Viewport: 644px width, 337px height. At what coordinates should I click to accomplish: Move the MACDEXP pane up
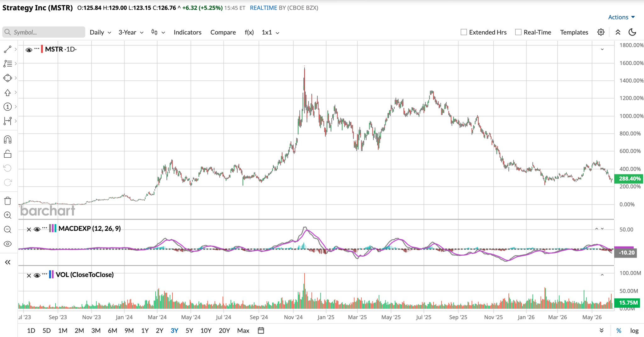(x=597, y=229)
